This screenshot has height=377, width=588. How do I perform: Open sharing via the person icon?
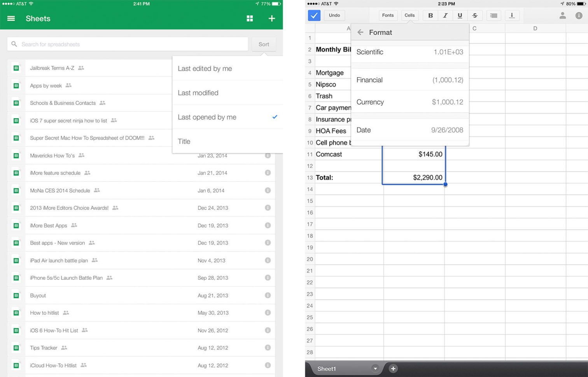[x=563, y=15]
